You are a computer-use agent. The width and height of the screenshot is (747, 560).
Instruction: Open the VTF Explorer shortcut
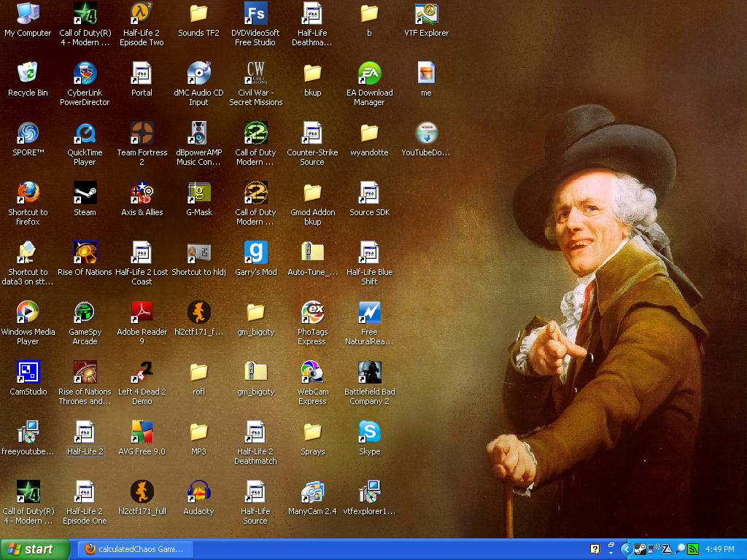[426, 14]
